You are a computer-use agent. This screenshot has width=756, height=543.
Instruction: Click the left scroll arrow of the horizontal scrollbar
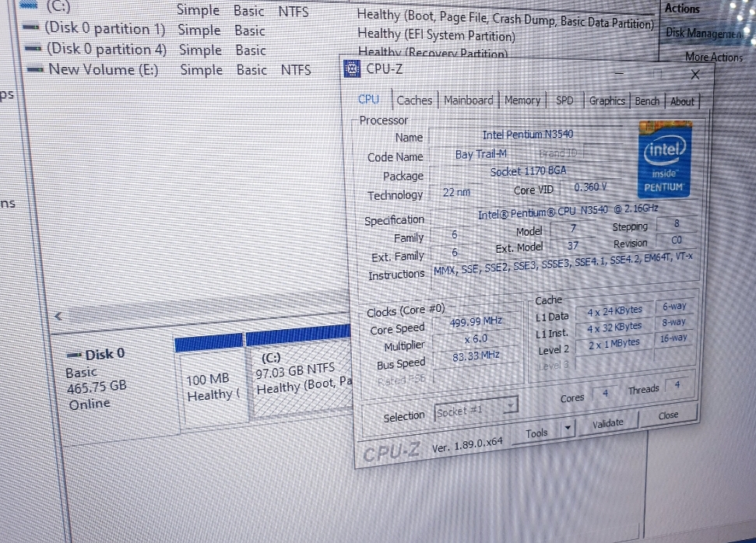tap(58, 317)
